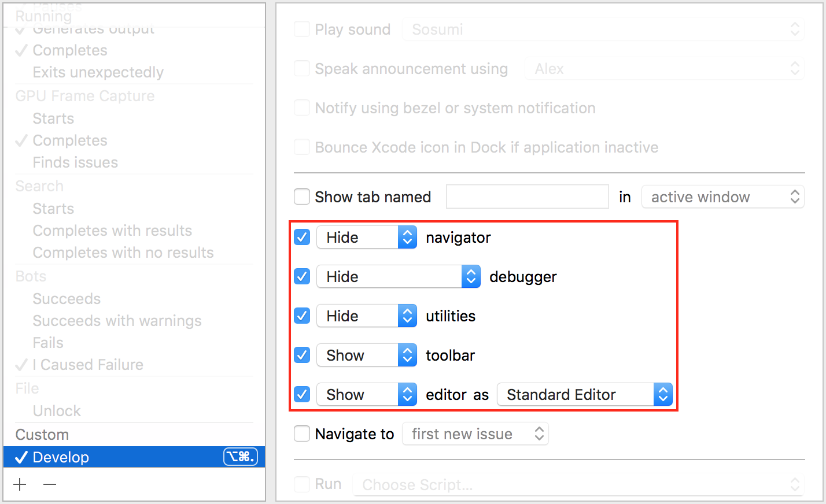The width and height of the screenshot is (826, 504).
Task: Enable the Navigate to checkbox
Action: 302,434
